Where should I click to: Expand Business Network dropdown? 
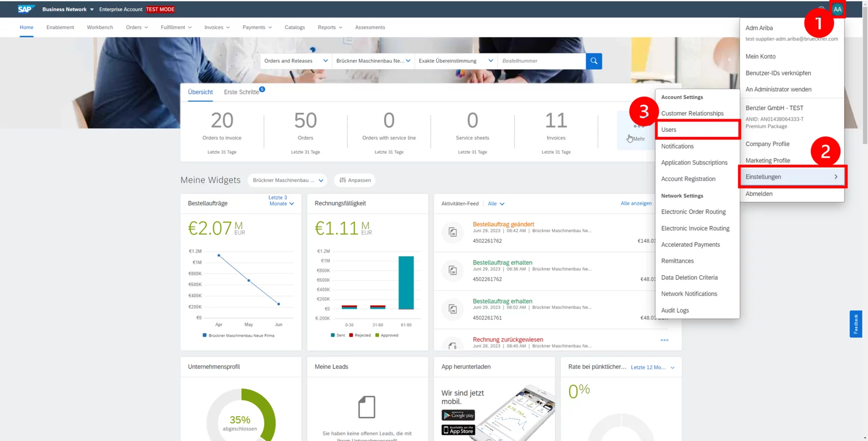pos(68,9)
